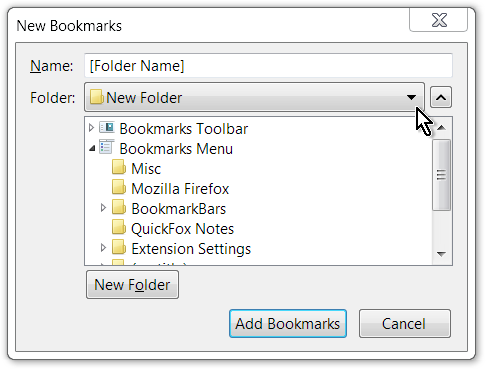This screenshot has height=369, width=486.
Task: Click the Misc folder icon
Action: [119, 168]
